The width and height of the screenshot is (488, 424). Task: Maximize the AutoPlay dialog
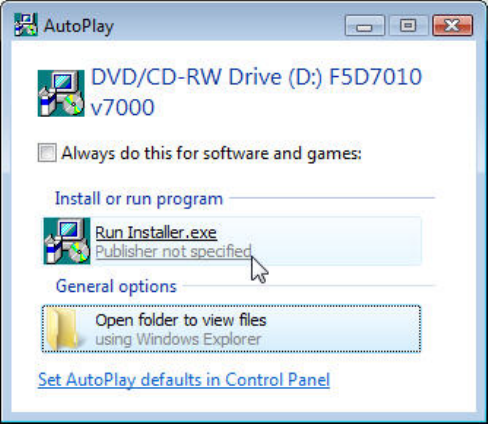(408, 26)
